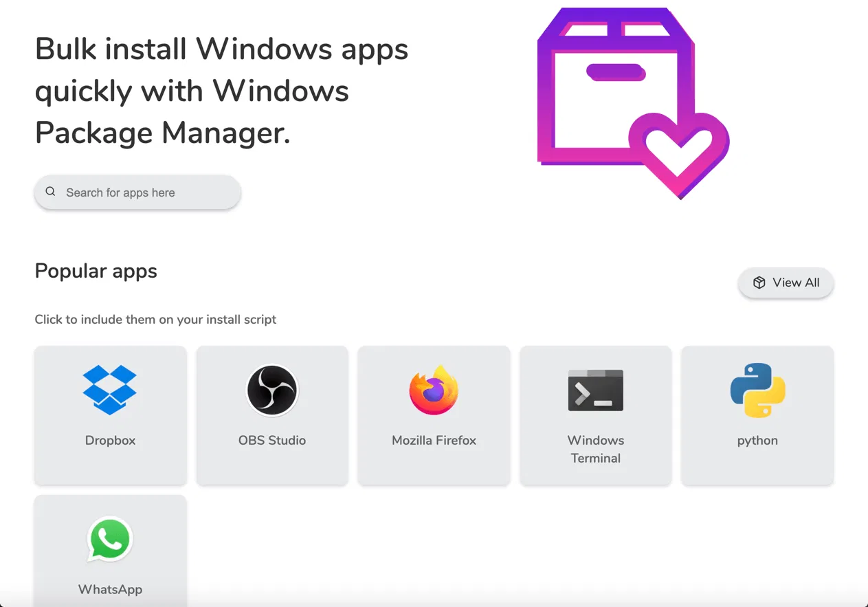Click the Dropbox logo icon
This screenshot has height=607, width=868.
coord(110,390)
